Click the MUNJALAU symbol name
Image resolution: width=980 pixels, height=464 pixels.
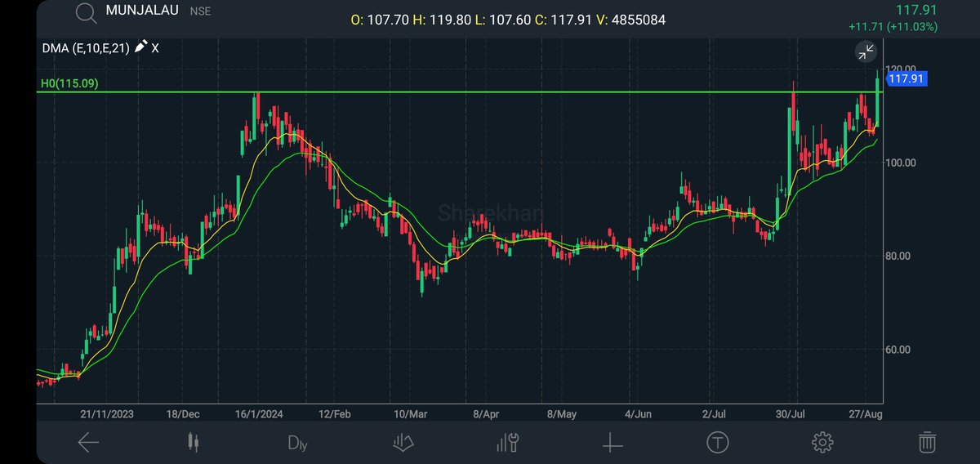click(144, 11)
